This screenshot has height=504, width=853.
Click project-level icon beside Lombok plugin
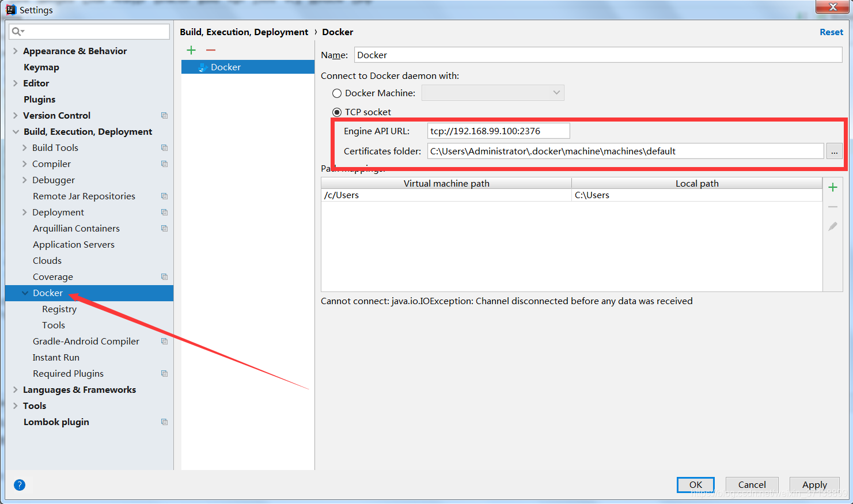[x=164, y=422]
